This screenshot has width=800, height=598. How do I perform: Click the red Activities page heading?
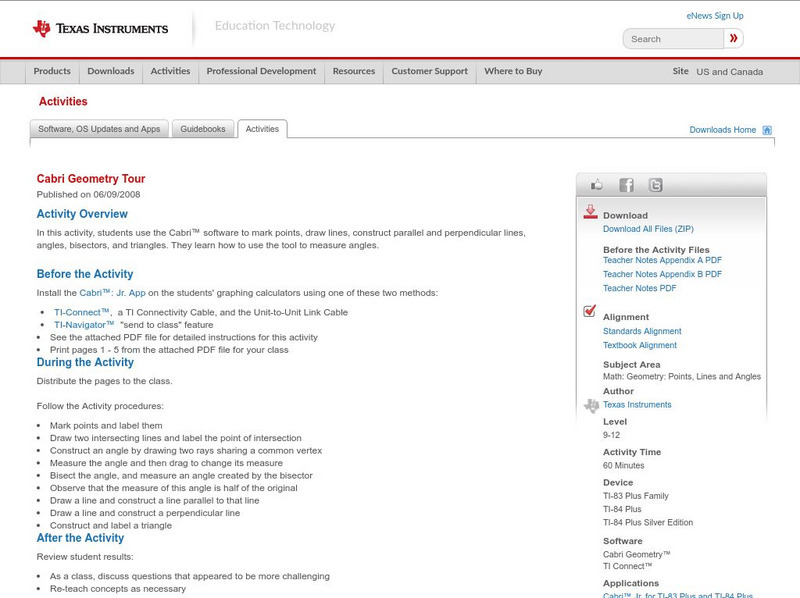coord(63,102)
